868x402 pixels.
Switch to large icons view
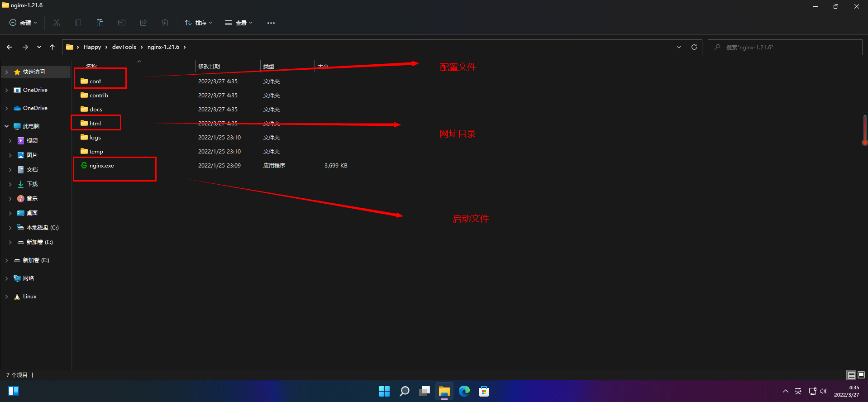click(861, 375)
